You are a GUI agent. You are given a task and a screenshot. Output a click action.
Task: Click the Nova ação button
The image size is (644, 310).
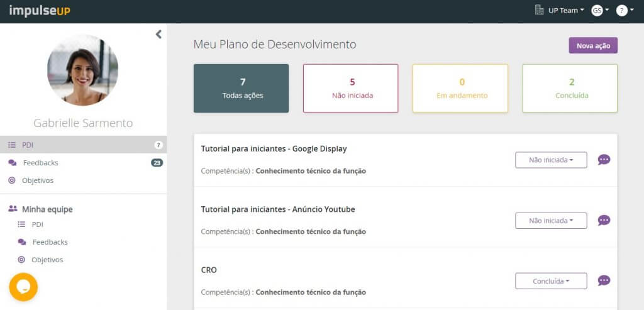click(x=593, y=45)
